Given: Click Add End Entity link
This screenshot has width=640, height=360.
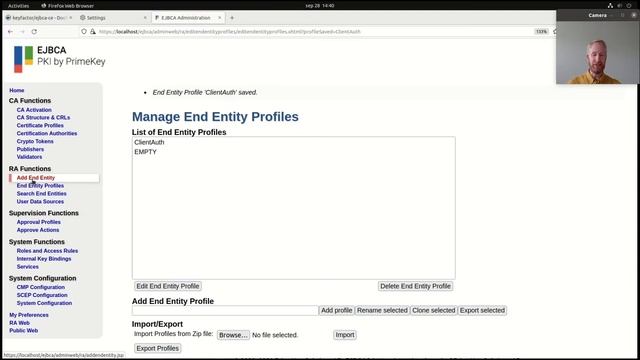Looking at the screenshot, I should click(x=36, y=178).
